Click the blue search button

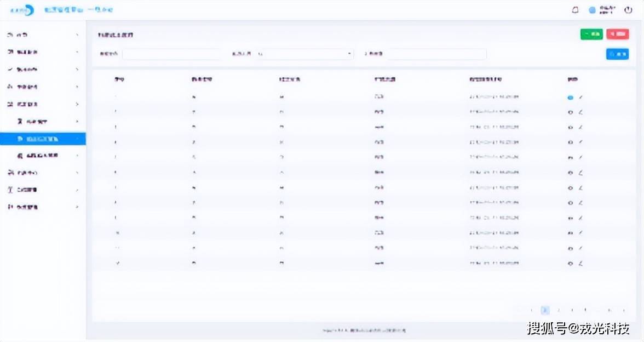click(x=617, y=54)
